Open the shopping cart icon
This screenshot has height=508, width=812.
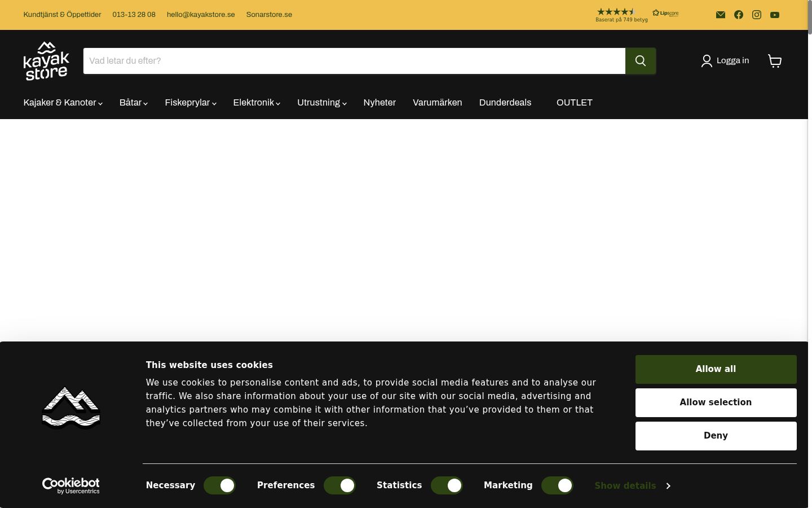coord(775,61)
